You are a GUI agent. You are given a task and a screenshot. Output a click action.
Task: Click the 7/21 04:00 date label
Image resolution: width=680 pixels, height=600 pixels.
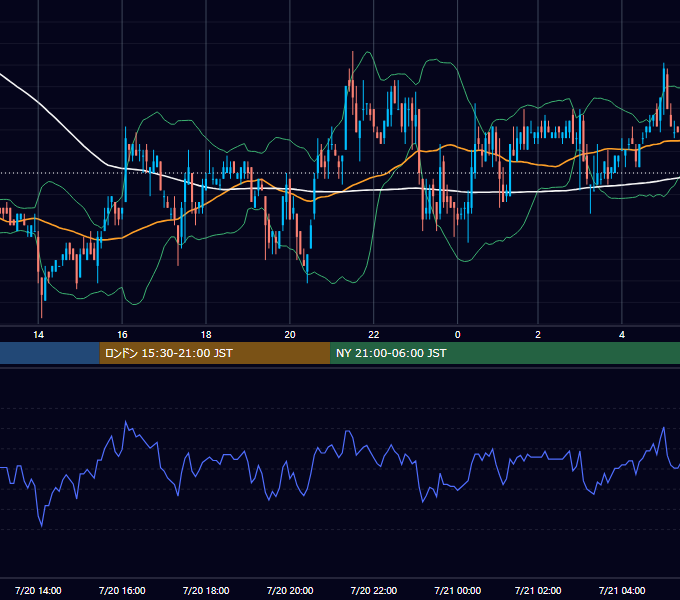[622, 590]
